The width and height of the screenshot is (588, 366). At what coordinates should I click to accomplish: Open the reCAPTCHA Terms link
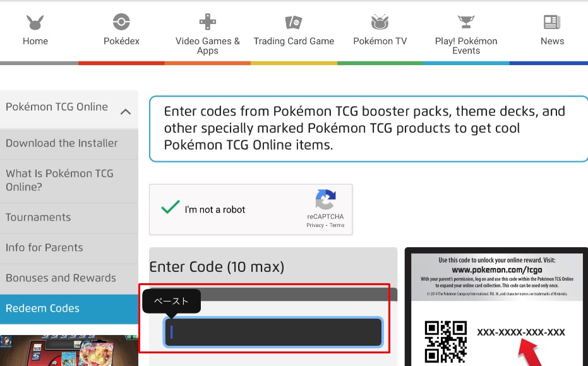pos(337,225)
